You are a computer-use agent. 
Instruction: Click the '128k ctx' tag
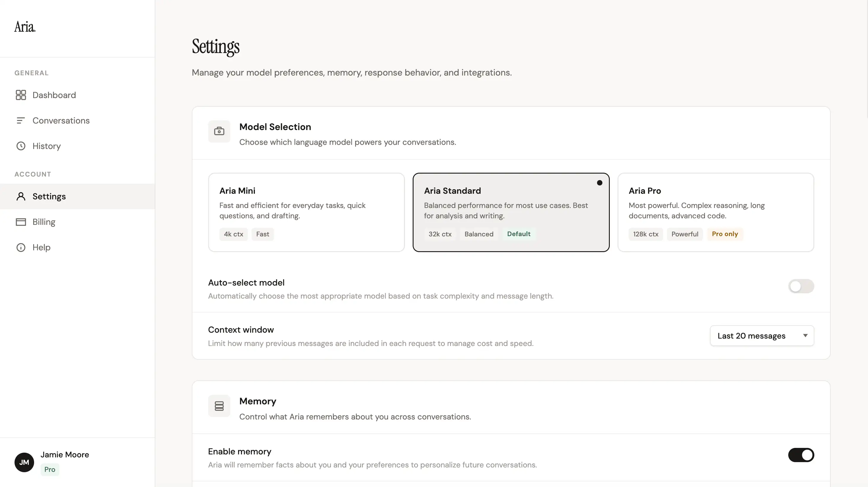pyautogui.click(x=646, y=234)
